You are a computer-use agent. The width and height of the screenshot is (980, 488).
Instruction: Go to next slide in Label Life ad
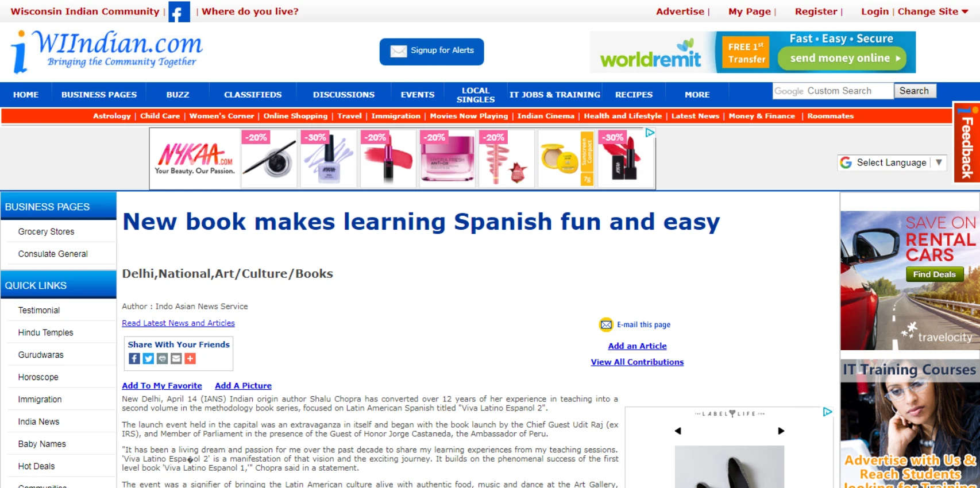pos(781,431)
